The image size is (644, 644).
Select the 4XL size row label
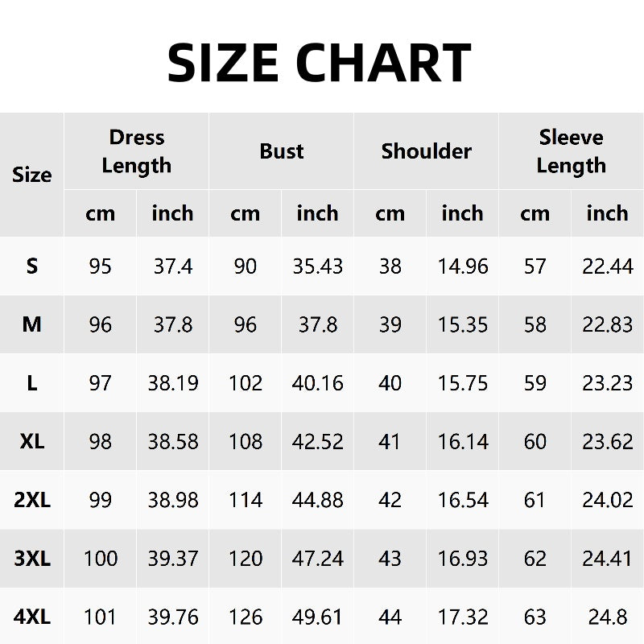point(32,617)
